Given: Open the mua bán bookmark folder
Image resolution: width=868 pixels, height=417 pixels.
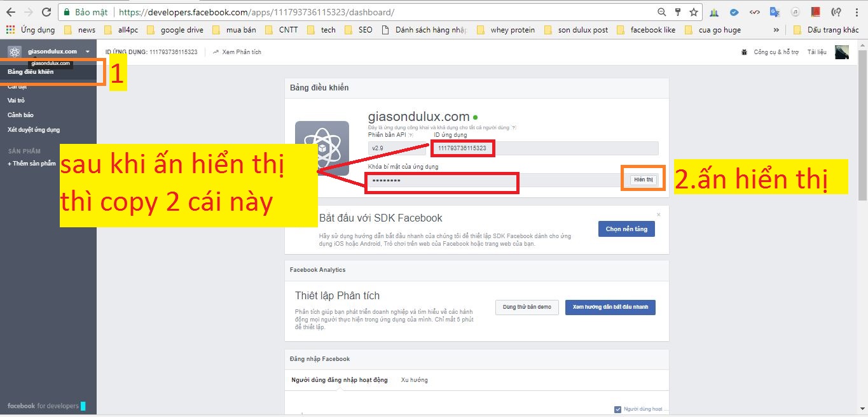Looking at the screenshot, I should coord(234,30).
